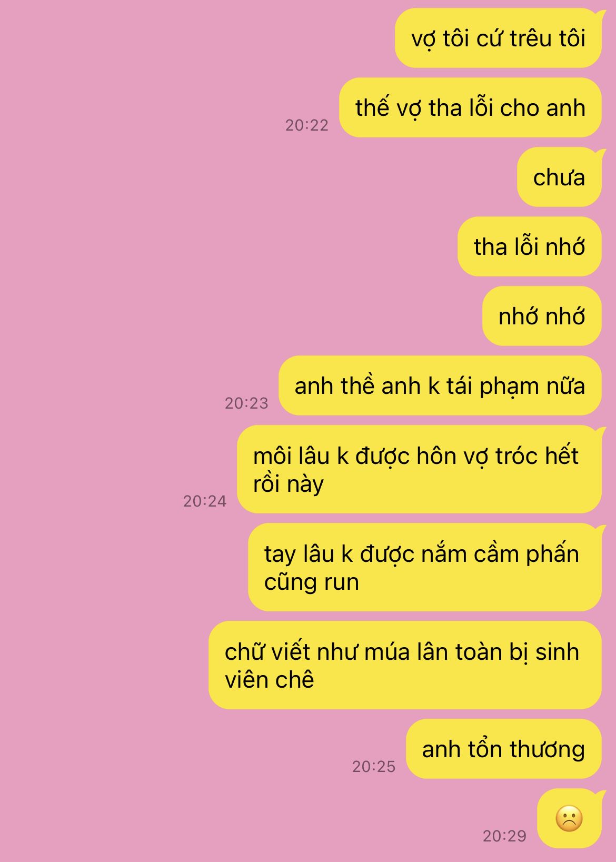Select the 'nhớ nhớ' message bubble
Viewport: 616px width, 862px height.
542,316
